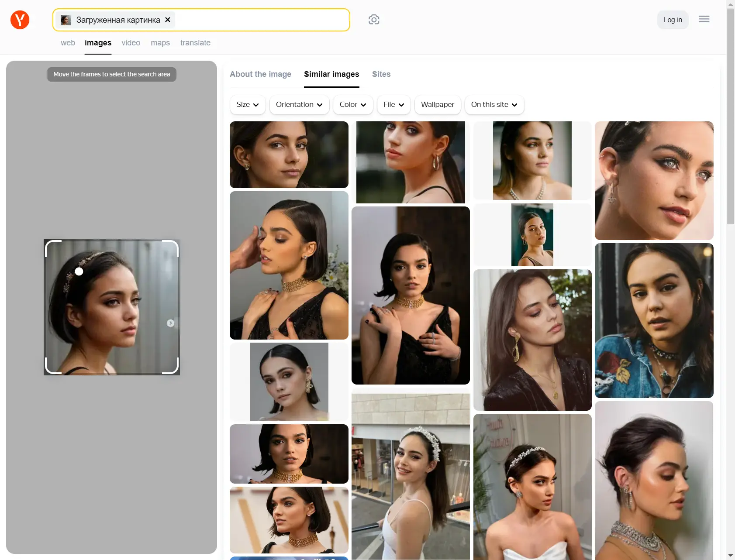Viewport: 735px width, 560px height.
Task: Switch to the About the image tab
Action: [x=260, y=74]
